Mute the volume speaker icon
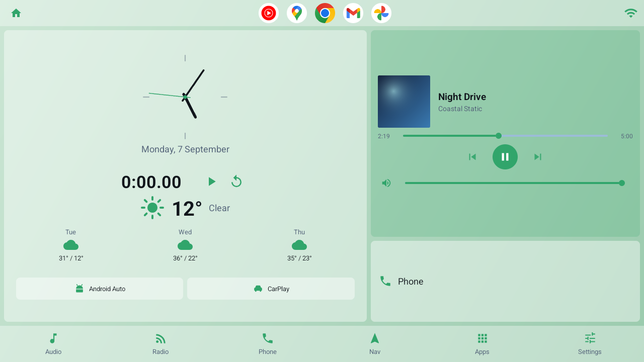 coord(386,183)
